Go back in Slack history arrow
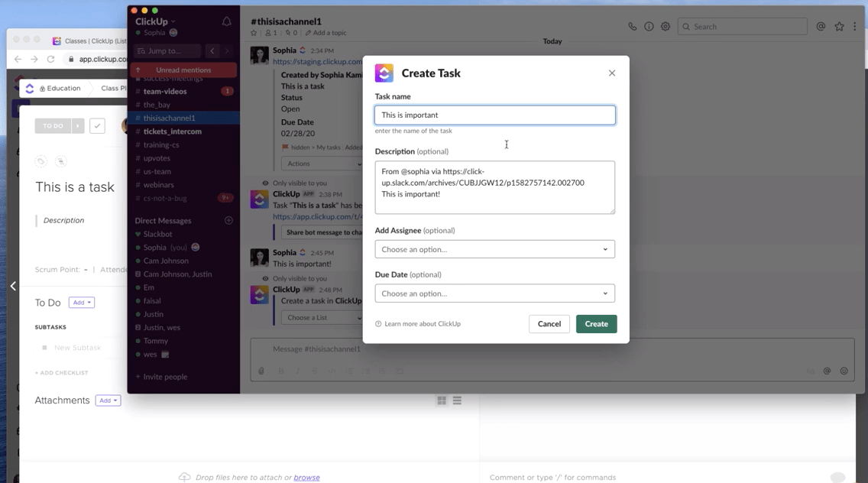The image size is (868, 483). click(212, 51)
